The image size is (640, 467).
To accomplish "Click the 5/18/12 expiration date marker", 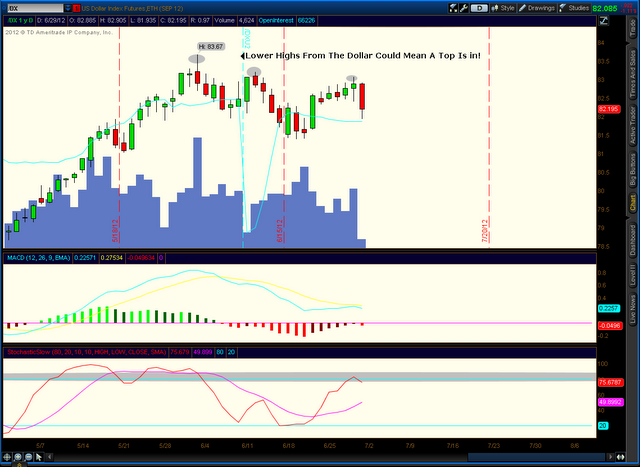I will coord(115,231).
